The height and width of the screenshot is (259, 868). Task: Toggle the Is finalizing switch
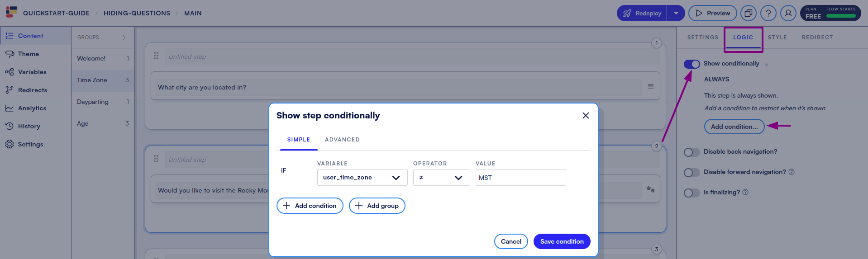coord(692,193)
